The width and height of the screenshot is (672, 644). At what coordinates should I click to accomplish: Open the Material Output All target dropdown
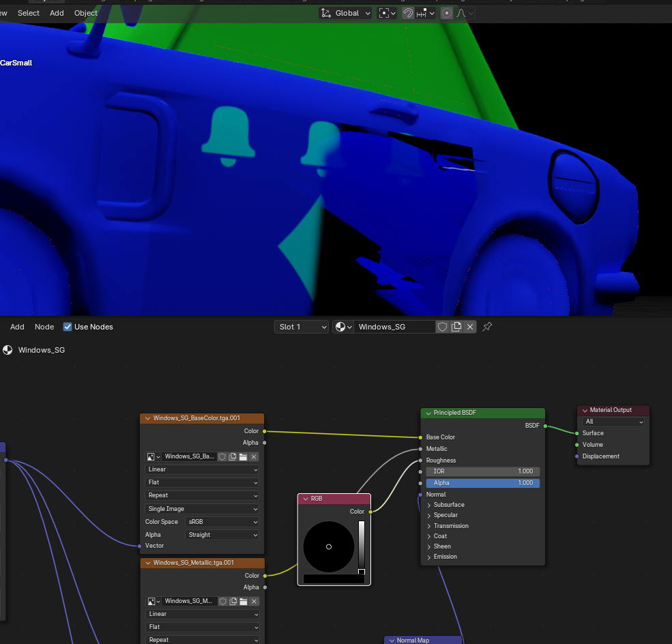point(613,422)
